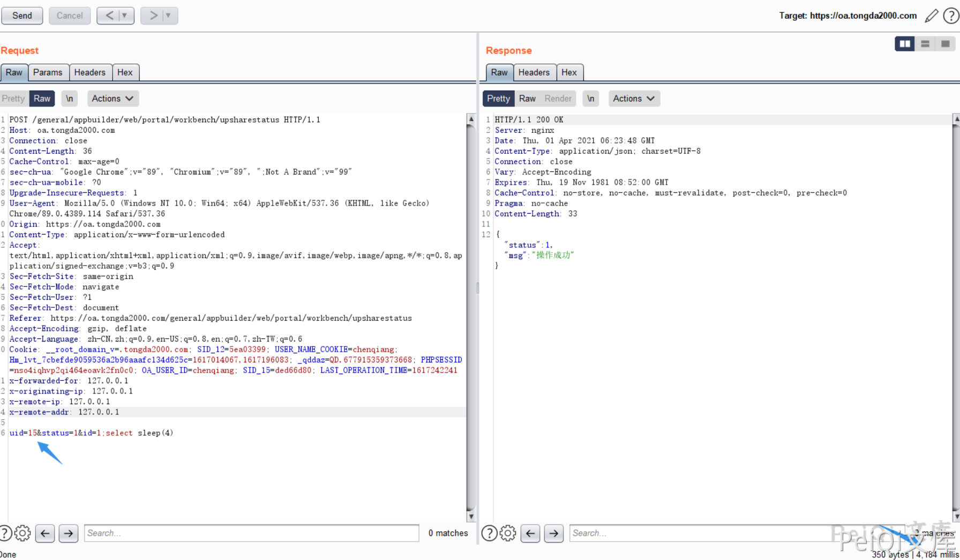Click the Cancel button
The height and width of the screenshot is (560, 960).
click(x=70, y=16)
